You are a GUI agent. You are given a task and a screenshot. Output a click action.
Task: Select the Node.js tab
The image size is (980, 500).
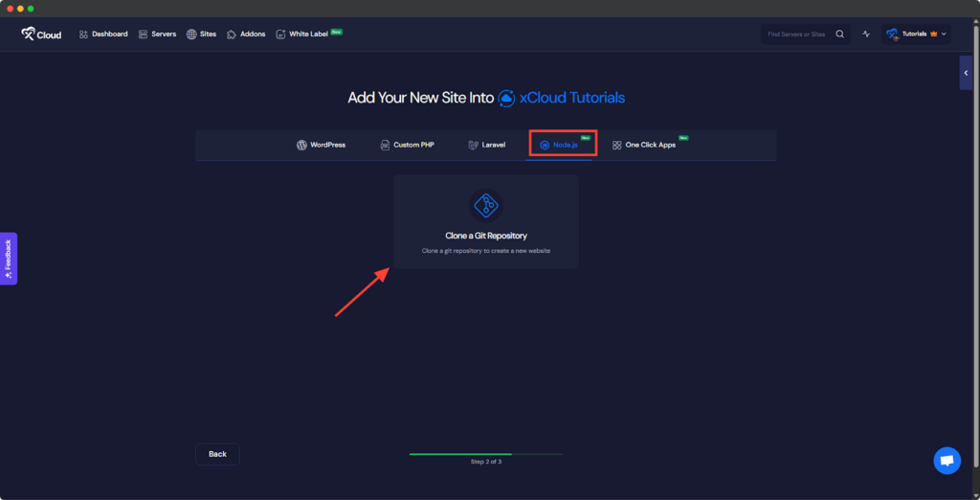click(x=563, y=145)
